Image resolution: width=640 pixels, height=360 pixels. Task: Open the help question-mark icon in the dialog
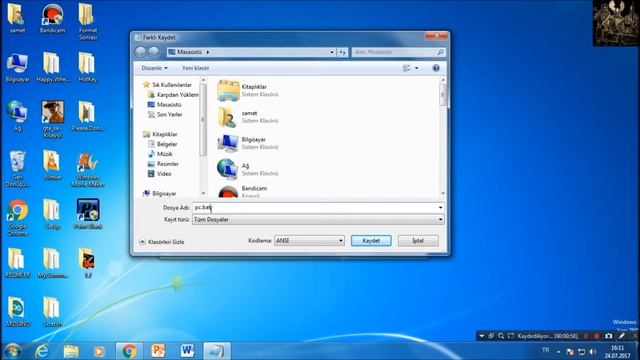[x=436, y=68]
